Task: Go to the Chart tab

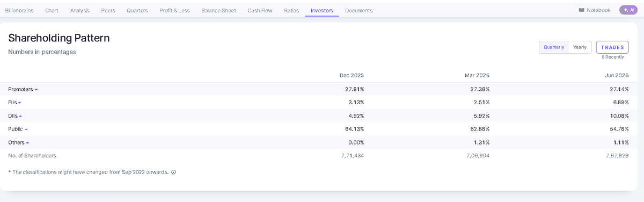Action: (x=52, y=10)
